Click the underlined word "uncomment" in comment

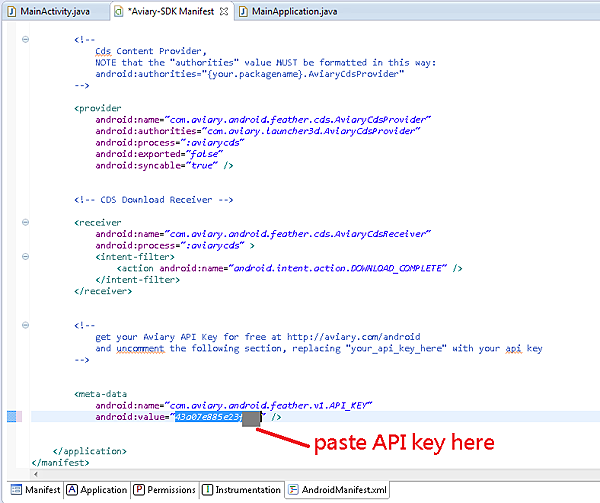click(x=140, y=348)
